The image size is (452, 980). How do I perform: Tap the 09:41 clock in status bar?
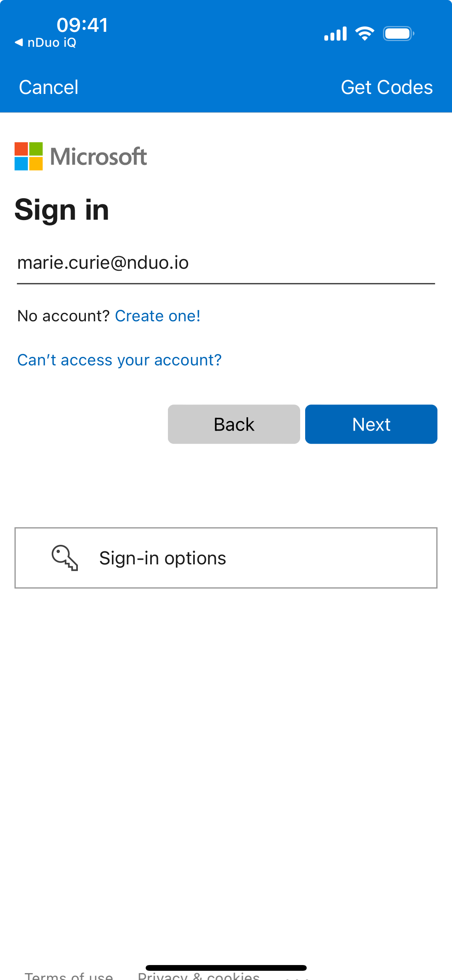point(82,25)
